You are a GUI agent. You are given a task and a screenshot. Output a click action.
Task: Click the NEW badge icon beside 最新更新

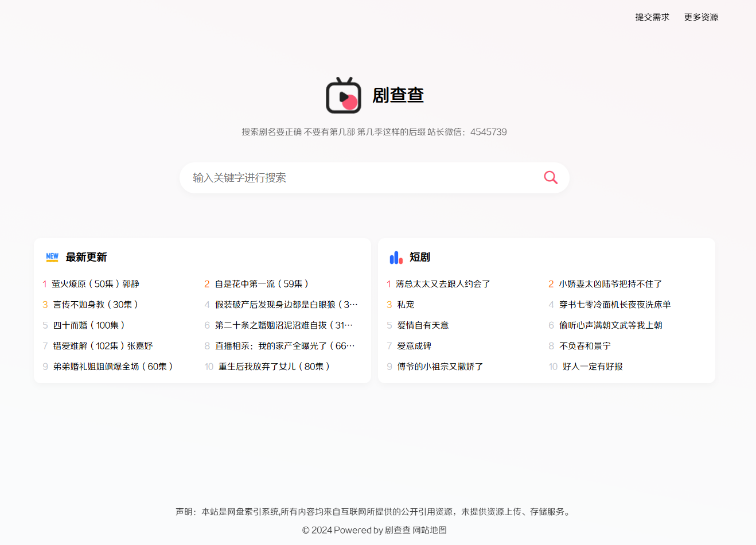pos(52,257)
